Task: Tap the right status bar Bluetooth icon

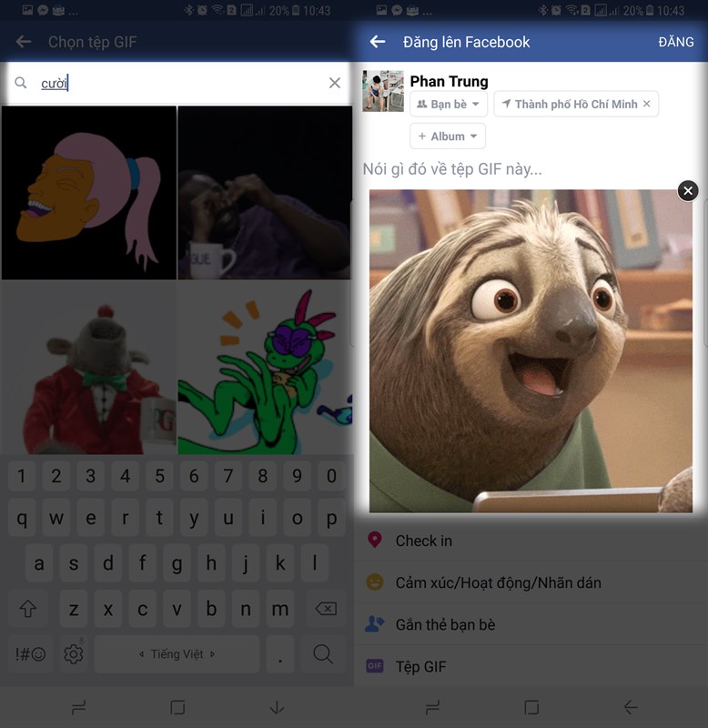Action: coord(542,10)
